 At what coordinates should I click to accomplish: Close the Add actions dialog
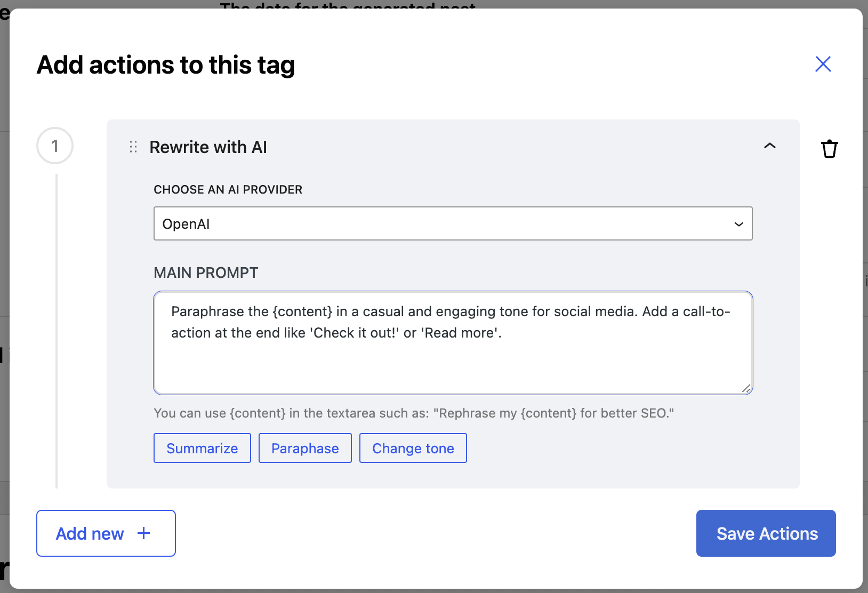point(823,64)
